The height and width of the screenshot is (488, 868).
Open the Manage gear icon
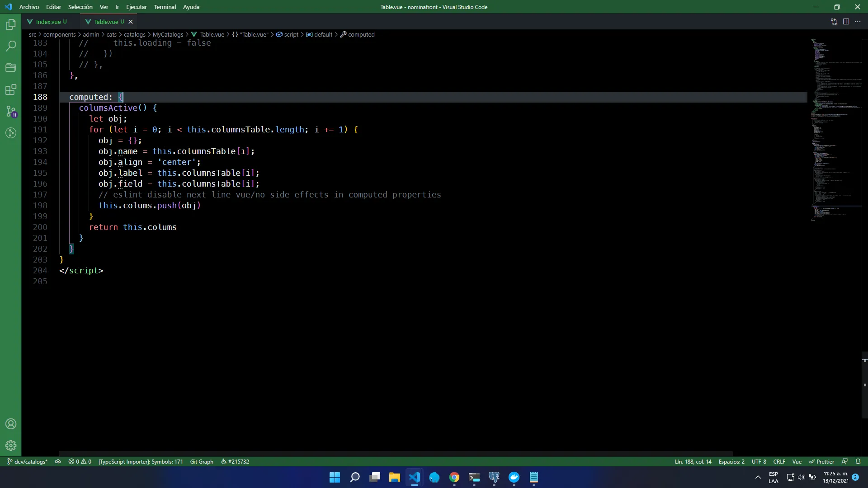(11, 446)
